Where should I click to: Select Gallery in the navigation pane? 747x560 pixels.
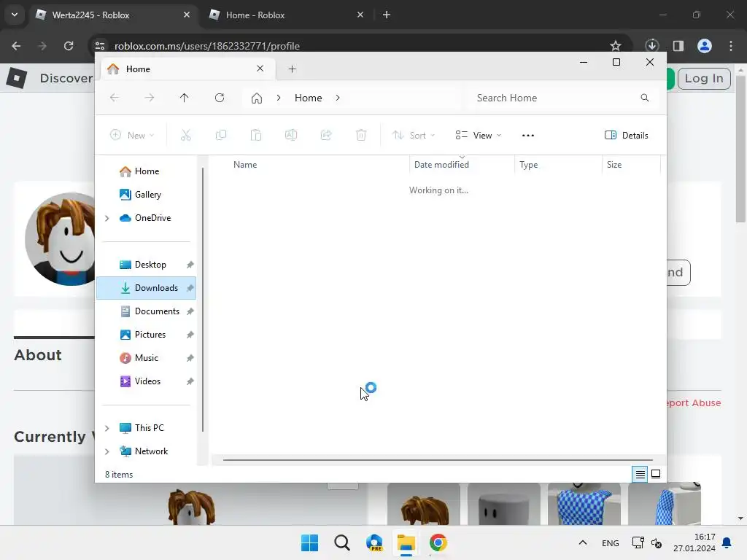pos(146,195)
